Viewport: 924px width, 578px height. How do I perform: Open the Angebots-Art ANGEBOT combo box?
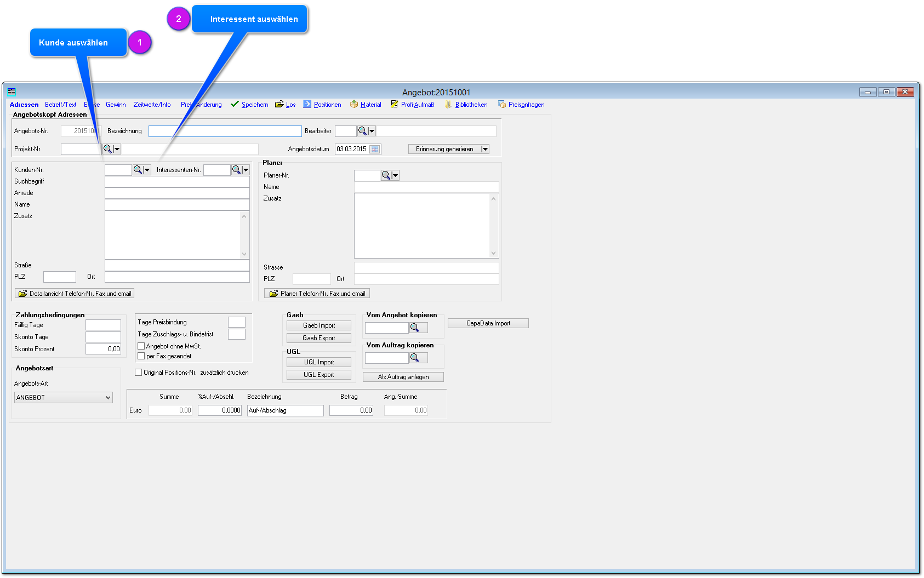pyautogui.click(x=64, y=398)
